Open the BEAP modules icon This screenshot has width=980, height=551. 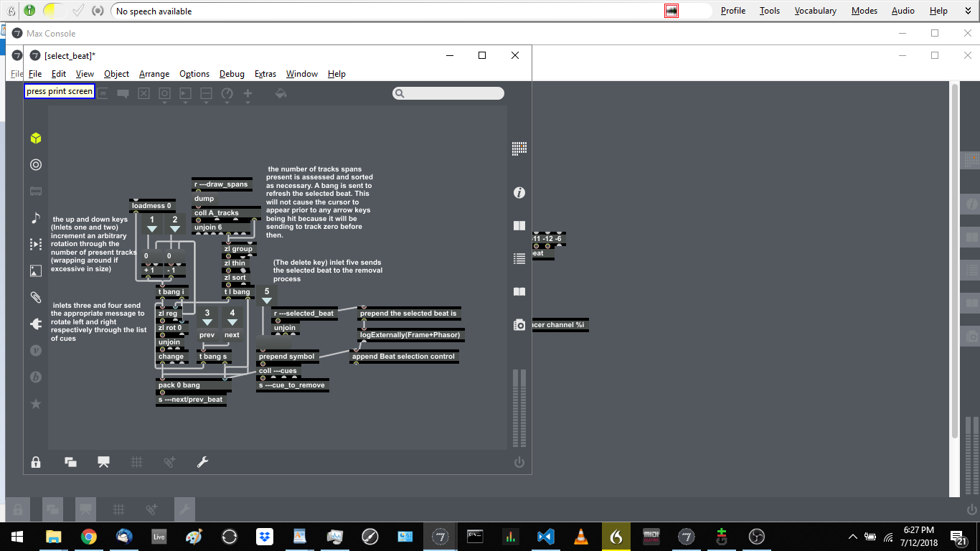[36, 377]
